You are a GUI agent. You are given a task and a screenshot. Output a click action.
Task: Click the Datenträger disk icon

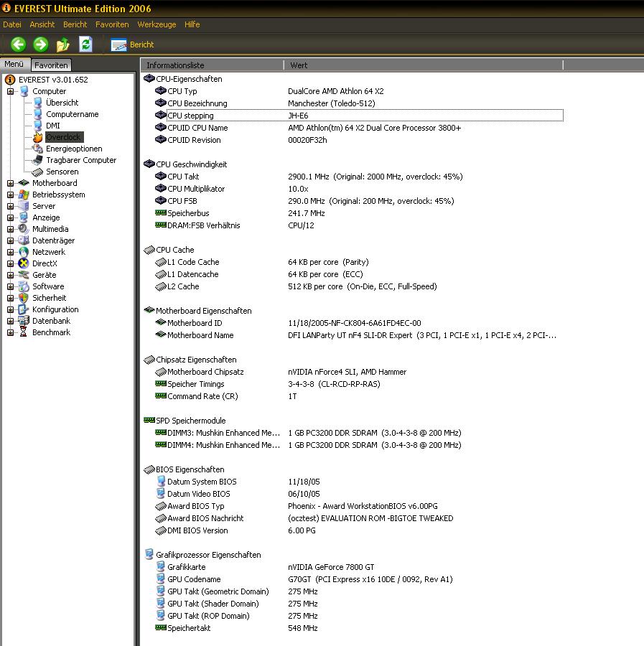coord(24,240)
